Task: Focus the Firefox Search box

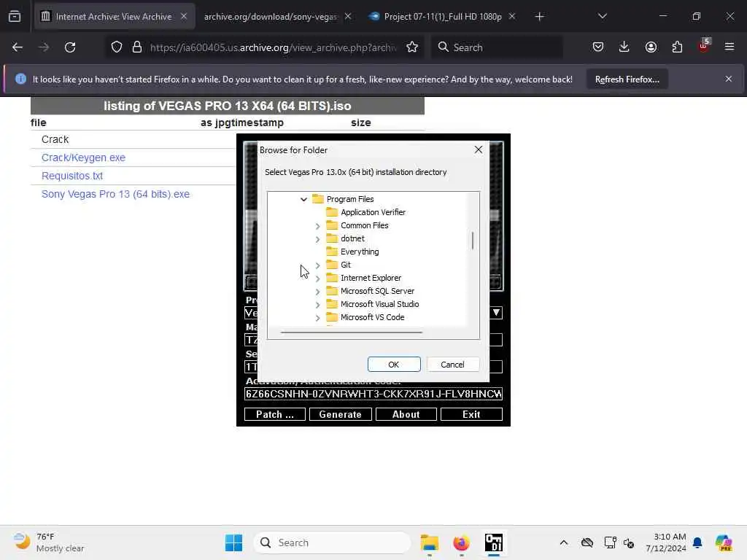Action: tap(497, 47)
